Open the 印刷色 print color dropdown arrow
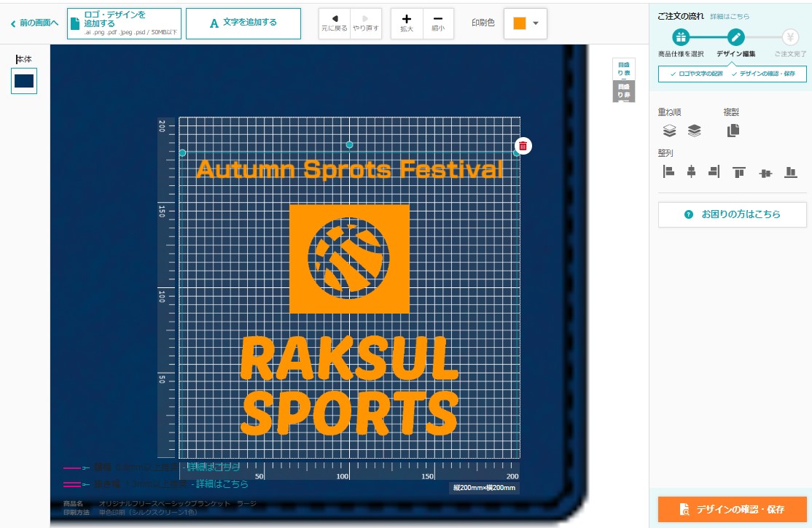Screen dimensions: 812x528 (536, 23)
